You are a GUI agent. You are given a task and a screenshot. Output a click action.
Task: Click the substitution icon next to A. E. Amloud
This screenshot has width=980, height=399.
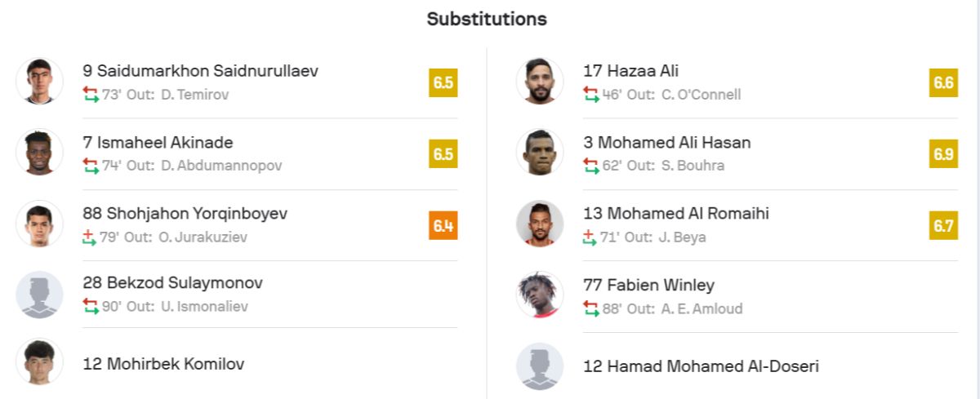(x=591, y=308)
